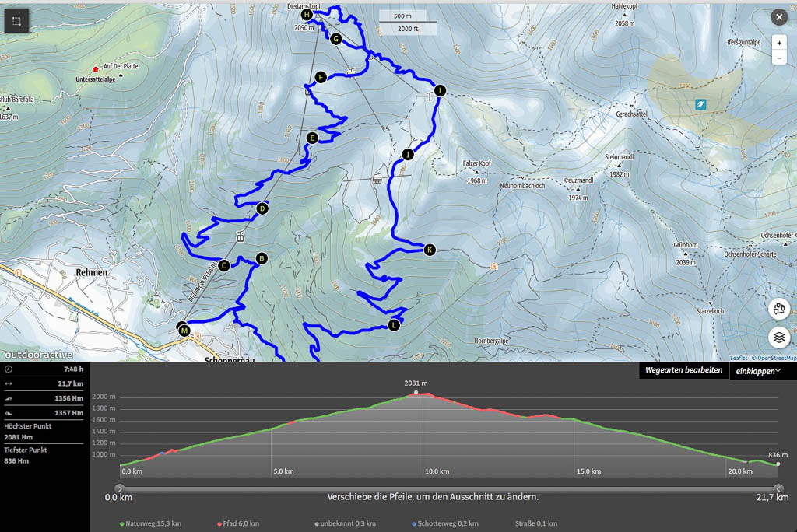
Task: Click the Naturweg 15,3 km legend entry
Action: click(x=152, y=523)
